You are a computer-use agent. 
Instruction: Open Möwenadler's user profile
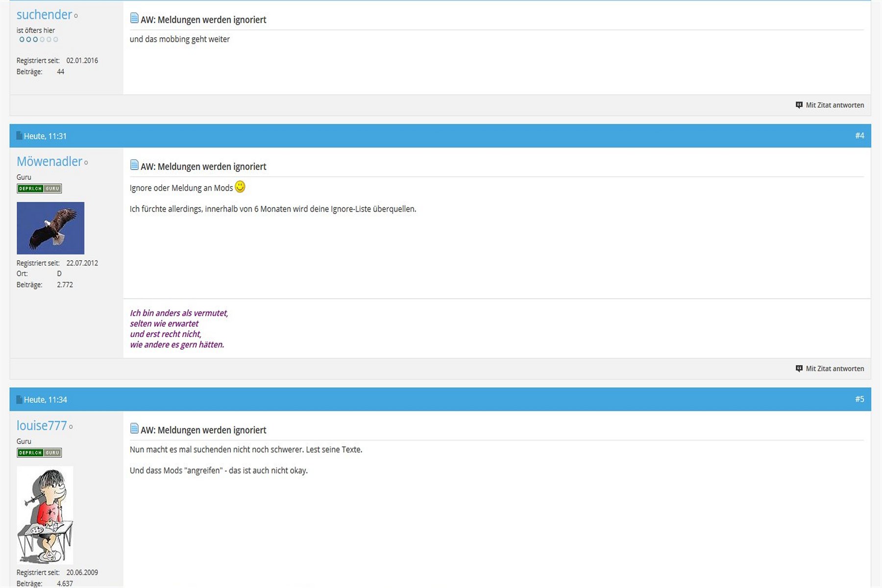(49, 161)
